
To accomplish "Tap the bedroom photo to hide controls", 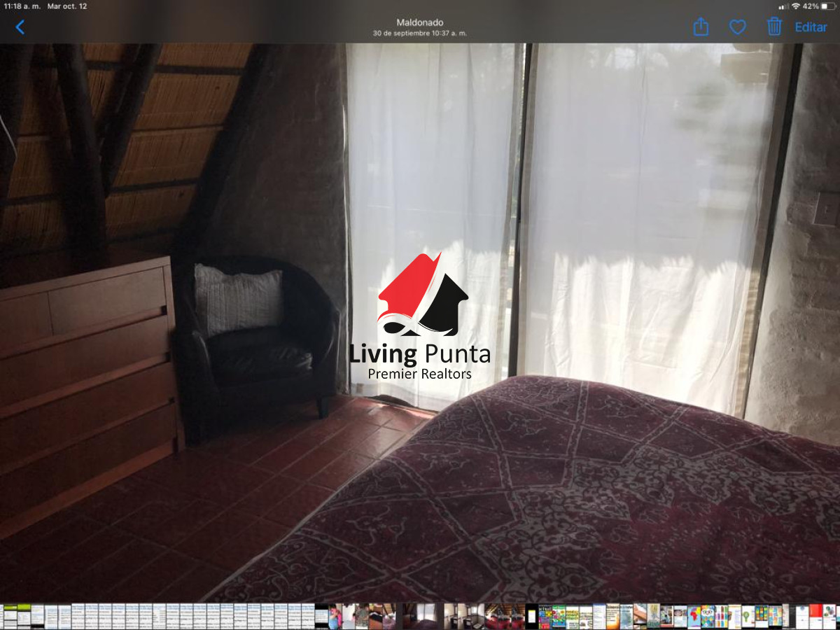I will (x=420, y=322).
